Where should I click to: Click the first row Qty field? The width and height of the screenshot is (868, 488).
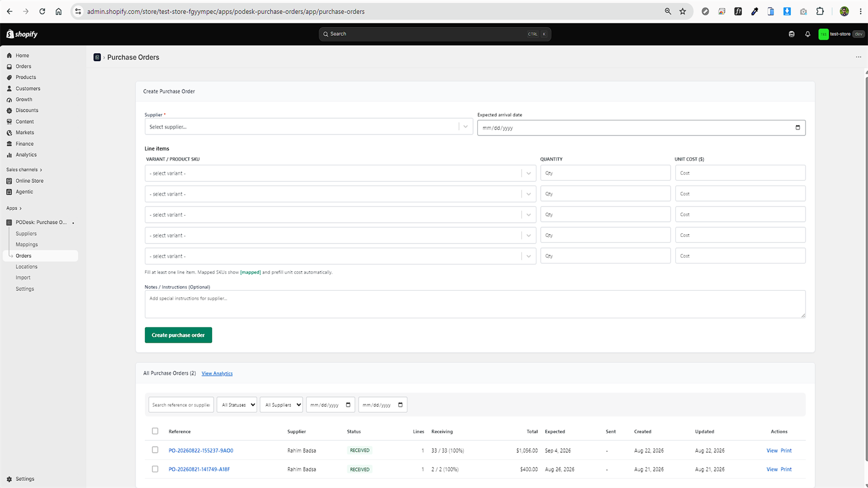pyautogui.click(x=605, y=173)
